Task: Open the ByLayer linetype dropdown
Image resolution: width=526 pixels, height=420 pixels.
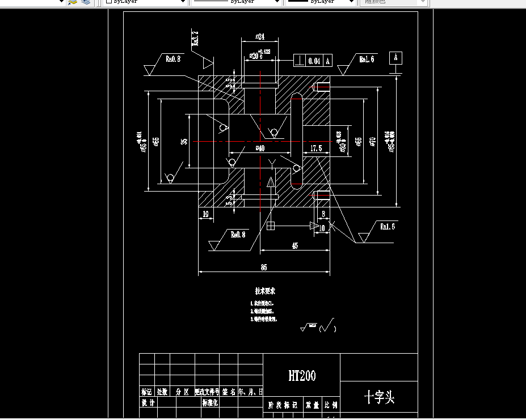Action: click(x=236, y=2)
